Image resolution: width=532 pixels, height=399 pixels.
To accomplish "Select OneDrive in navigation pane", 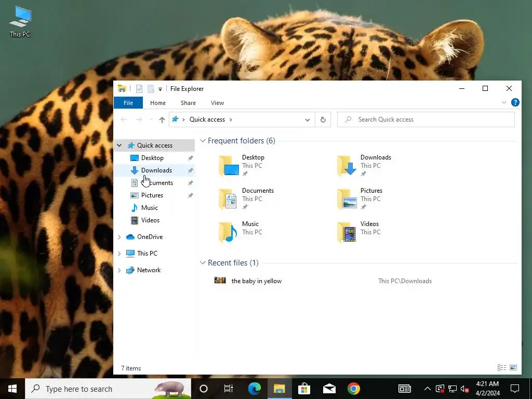I will [150, 237].
